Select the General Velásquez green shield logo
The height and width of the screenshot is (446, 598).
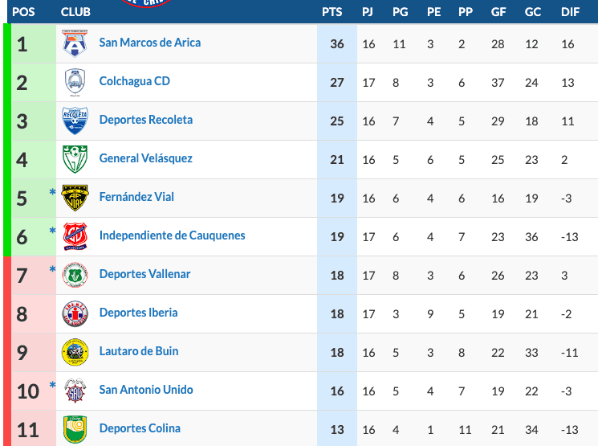(75, 159)
